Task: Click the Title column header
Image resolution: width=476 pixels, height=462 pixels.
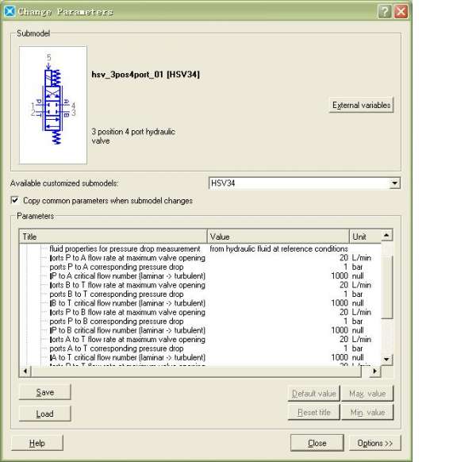Action: pyautogui.click(x=113, y=237)
